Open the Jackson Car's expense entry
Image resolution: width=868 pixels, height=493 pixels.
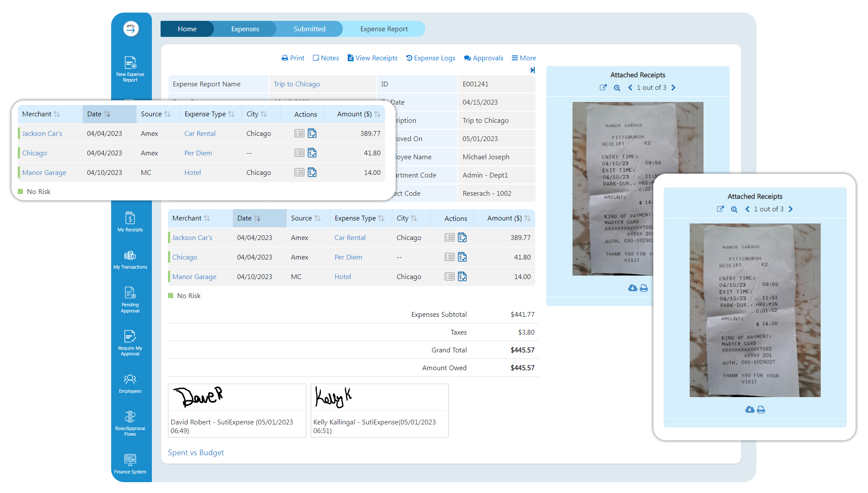pos(192,237)
